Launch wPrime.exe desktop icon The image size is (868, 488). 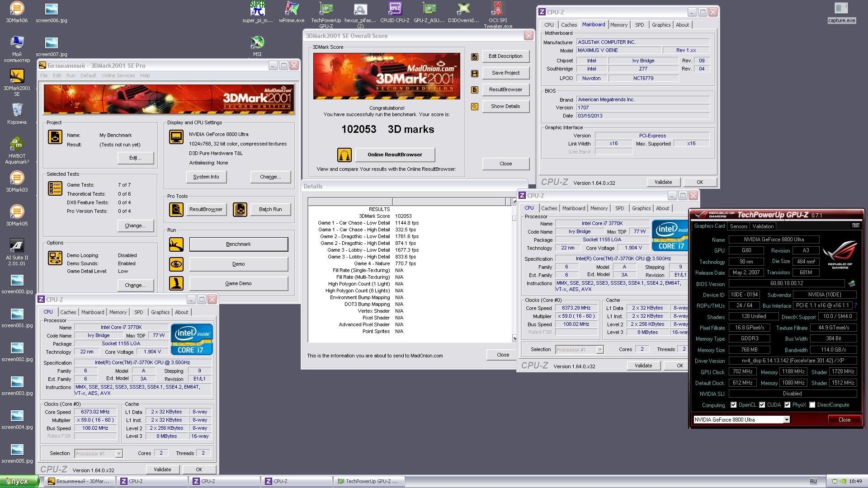[x=292, y=12]
